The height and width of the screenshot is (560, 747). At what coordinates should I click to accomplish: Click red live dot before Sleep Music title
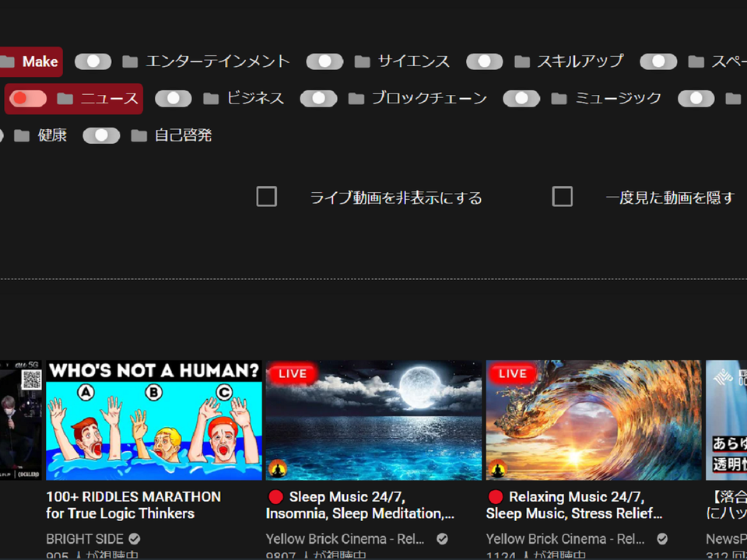275,497
